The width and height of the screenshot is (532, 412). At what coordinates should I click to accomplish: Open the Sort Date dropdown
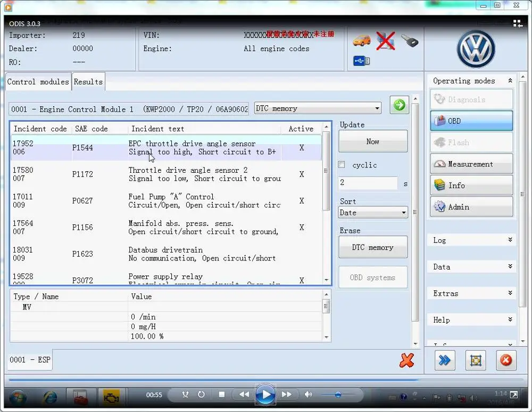tap(373, 213)
